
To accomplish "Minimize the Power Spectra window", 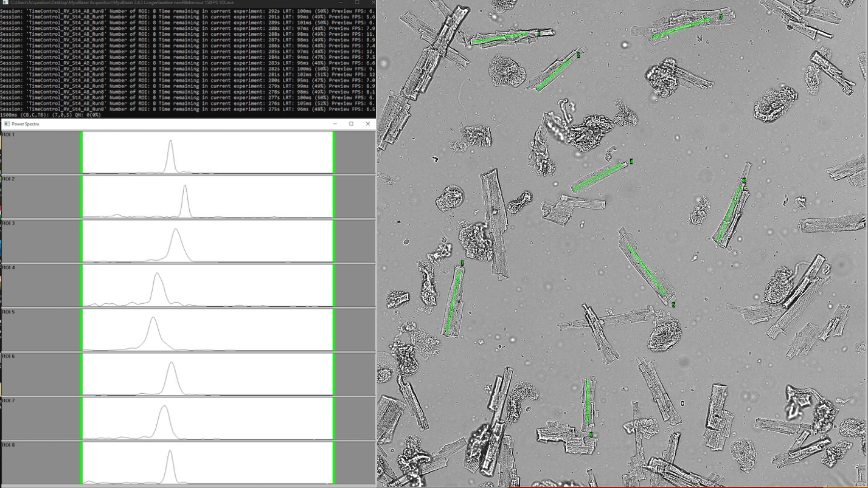I will point(335,124).
